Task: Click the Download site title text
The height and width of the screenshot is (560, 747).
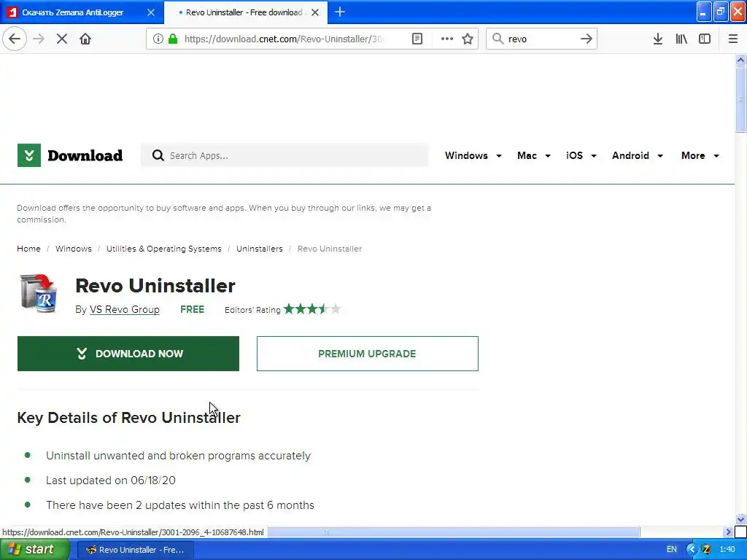Action: pyautogui.click(x=85, y=155)
